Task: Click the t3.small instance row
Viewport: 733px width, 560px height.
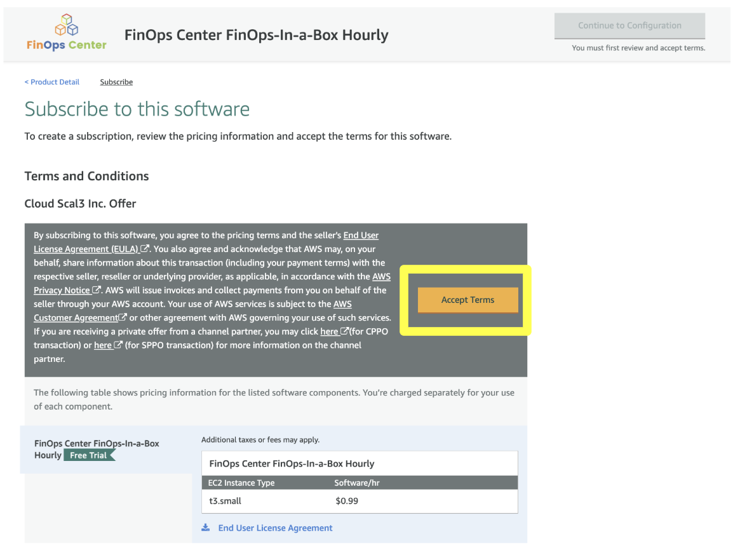Action: [x=359, y=501]
